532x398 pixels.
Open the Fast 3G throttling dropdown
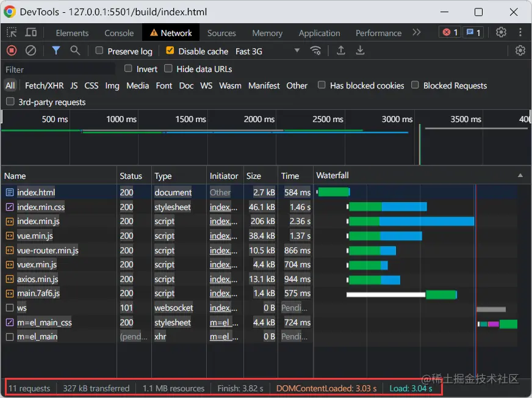[268, 51]
